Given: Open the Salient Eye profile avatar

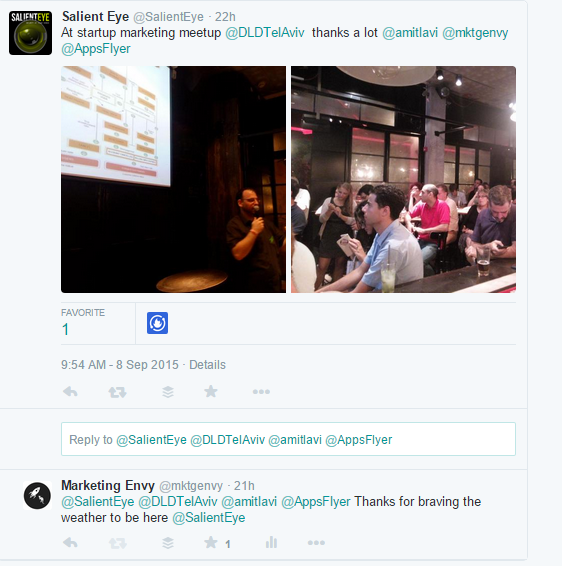Looking at the screenshot, I should click(30, 33).
